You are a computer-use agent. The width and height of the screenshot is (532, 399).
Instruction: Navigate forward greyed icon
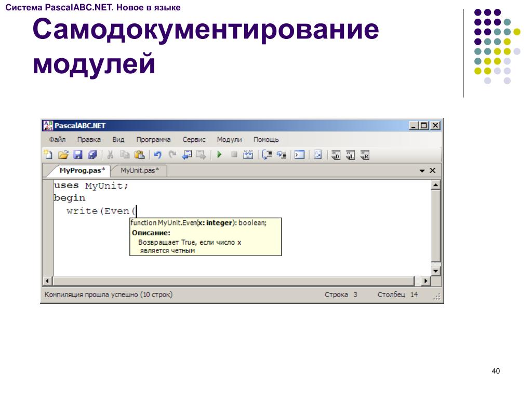point(201,155)
